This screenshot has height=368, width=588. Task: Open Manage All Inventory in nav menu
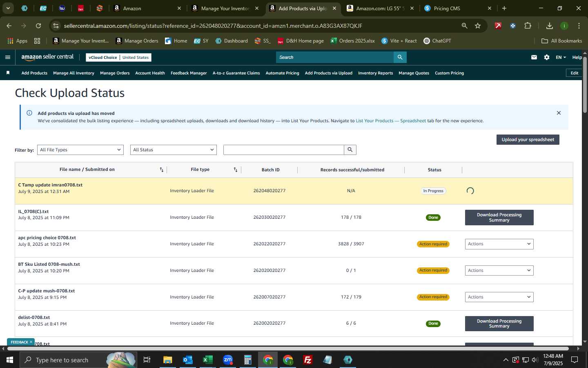point(73,73)
